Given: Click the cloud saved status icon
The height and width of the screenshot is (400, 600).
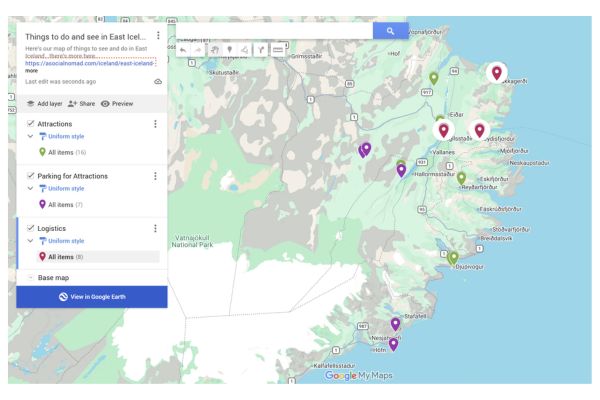Looking at the screenshot, I should pos(158,82).
